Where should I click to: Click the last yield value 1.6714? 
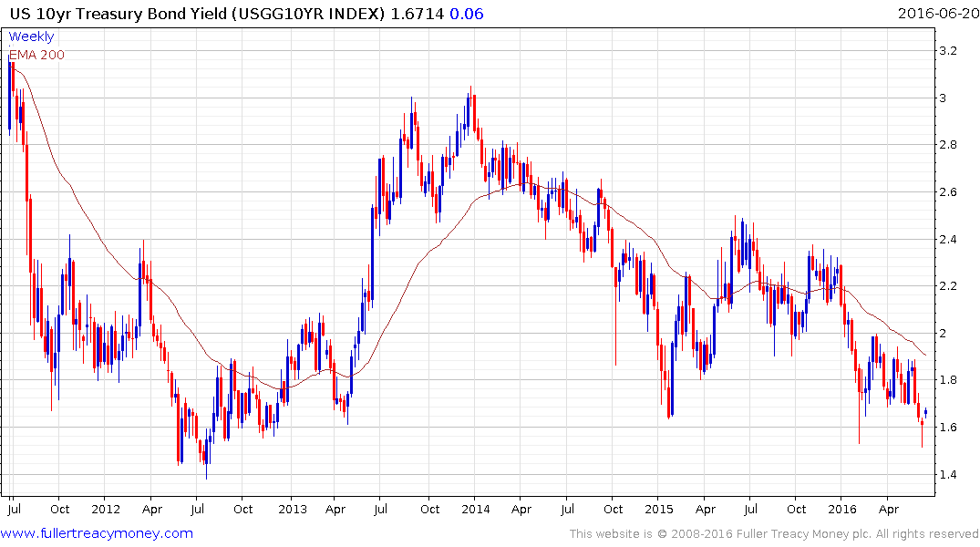(x=418, y=14)
